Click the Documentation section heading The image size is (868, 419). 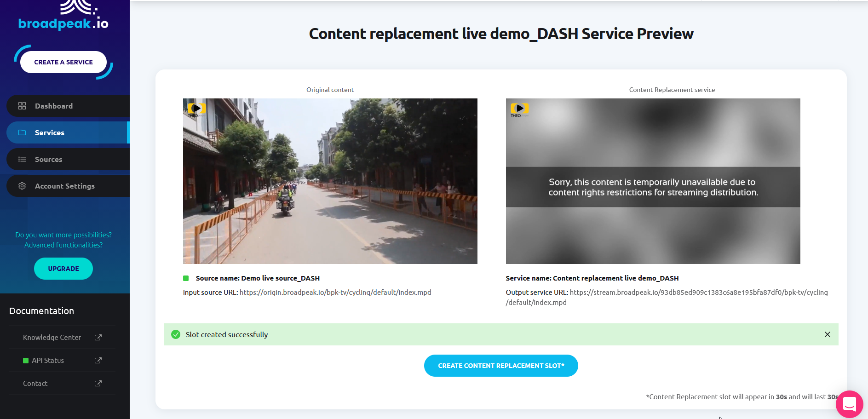(41, 311)
